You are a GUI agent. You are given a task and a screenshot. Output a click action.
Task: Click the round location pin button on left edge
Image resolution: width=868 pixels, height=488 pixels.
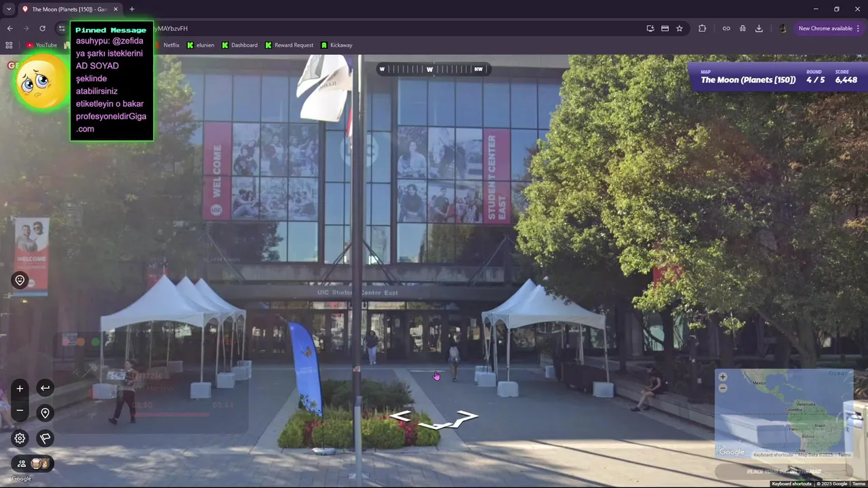20,281
